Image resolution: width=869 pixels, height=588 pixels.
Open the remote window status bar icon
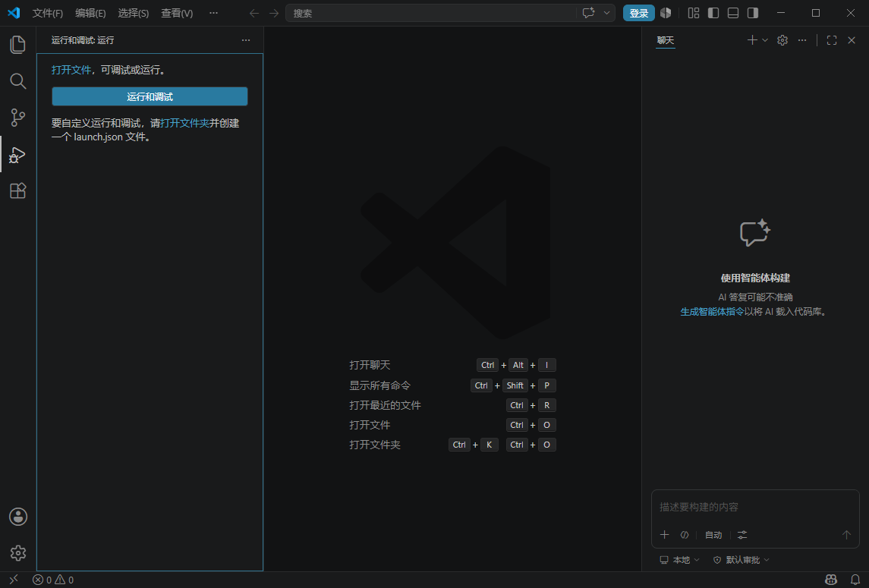[14, 580]
